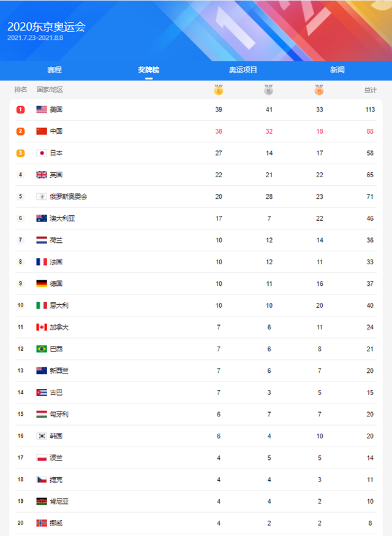Switch to the 赛程 tab
The width and height of the screenshot is (392, 536).
(x=55, y=70)
